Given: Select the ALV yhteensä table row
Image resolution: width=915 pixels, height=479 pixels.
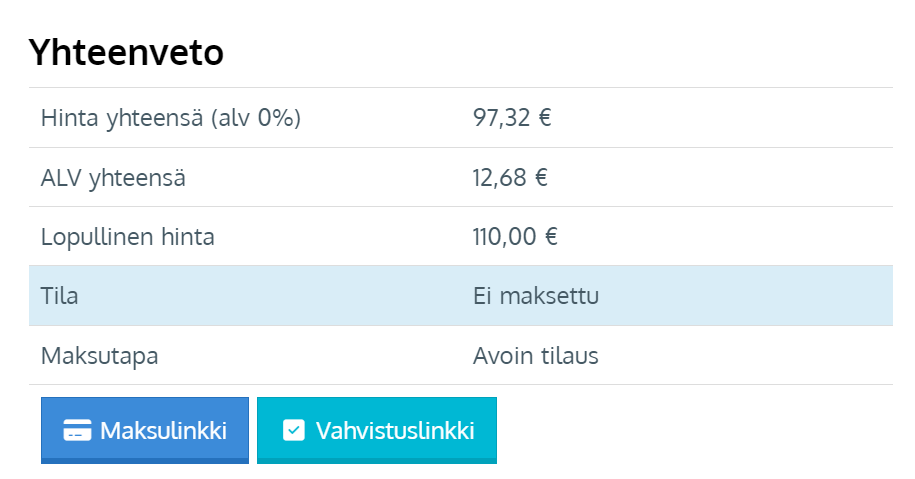Looking at the screenshot, I should point(461,177).
